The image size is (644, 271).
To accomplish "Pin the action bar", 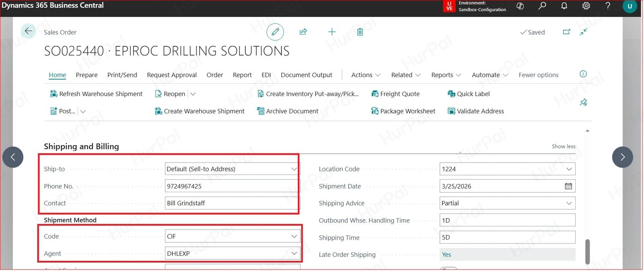I will tap(583, 103).
